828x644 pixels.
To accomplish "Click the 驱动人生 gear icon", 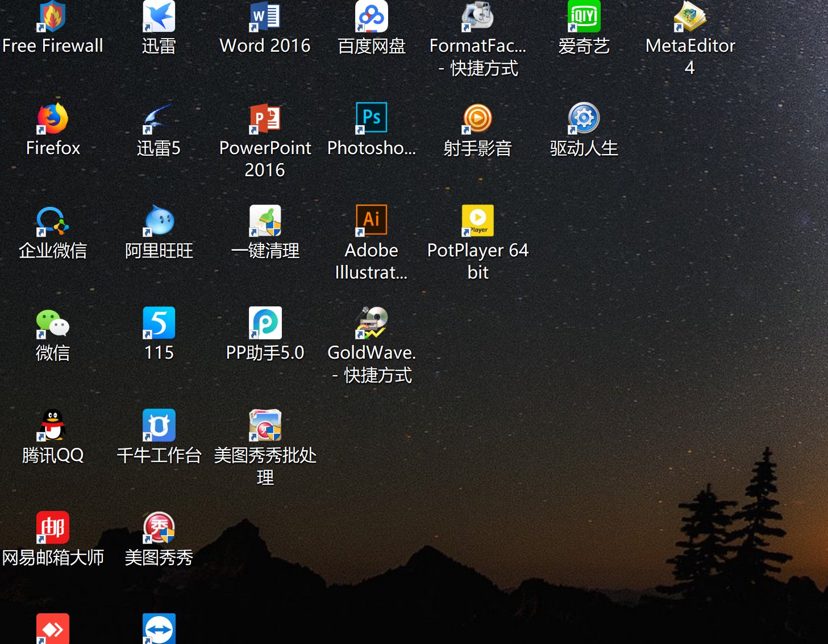I will (584, 118).
